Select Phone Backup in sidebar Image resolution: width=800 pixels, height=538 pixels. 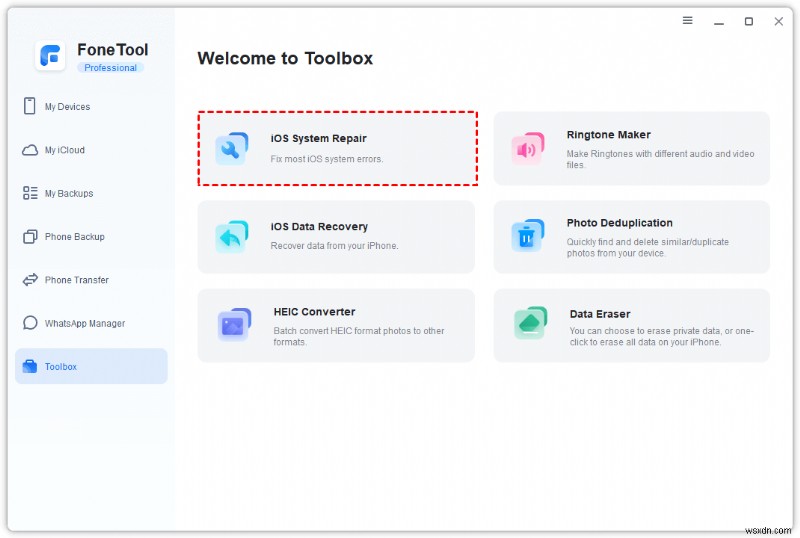(x=91, y=236)
